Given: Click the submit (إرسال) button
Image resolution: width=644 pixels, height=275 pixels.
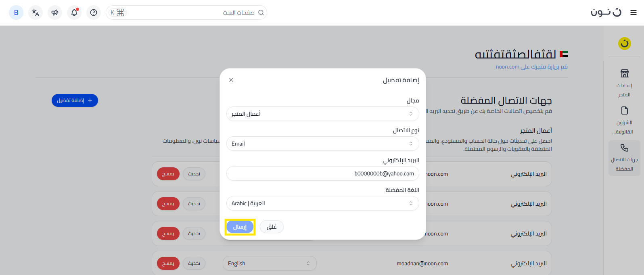Looking at the screenshot, I should tap(240, 227).
